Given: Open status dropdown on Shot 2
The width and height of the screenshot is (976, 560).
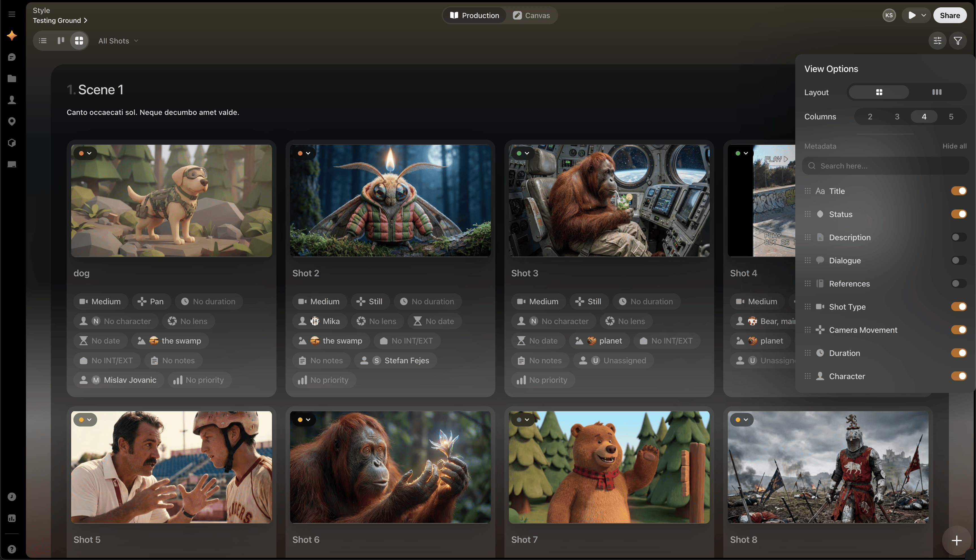Looking at the screenshot, I should tap(304, 153).
